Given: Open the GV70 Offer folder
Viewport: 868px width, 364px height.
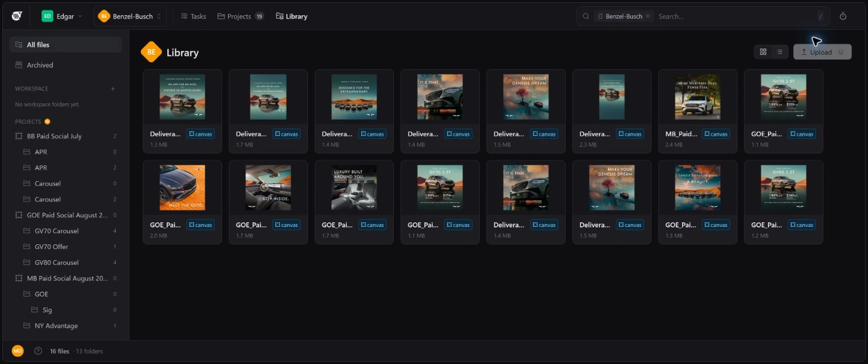Looking at the screenshot, I should [x=66, y=247].
